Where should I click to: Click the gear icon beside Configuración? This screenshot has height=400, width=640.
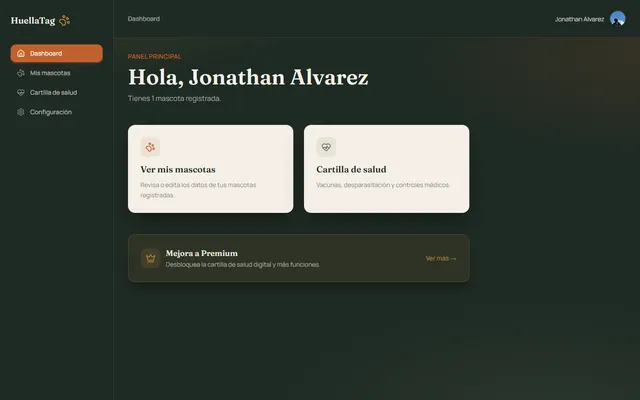[21, 112]
